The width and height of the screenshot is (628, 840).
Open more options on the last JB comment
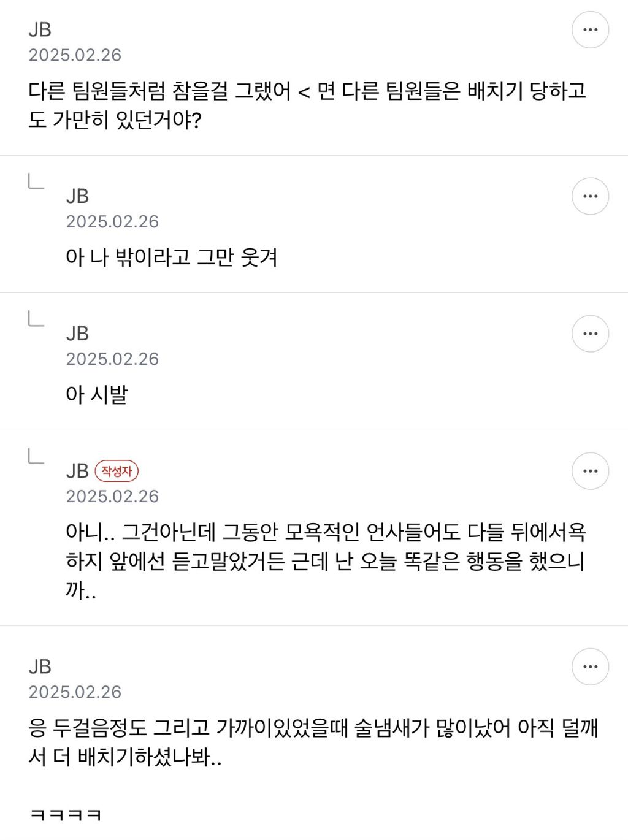coord(590,666)
